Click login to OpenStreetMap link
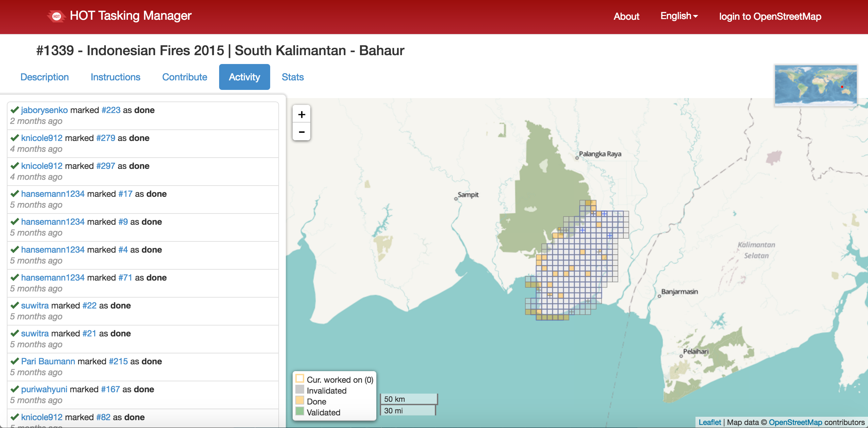868x428 pixels. tap(770, 16)
